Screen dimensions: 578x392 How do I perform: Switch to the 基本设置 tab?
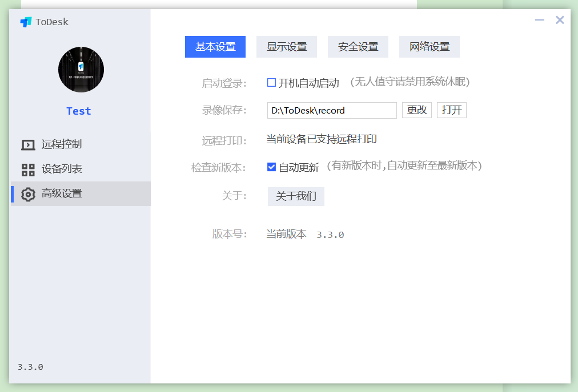coord(215,47)
